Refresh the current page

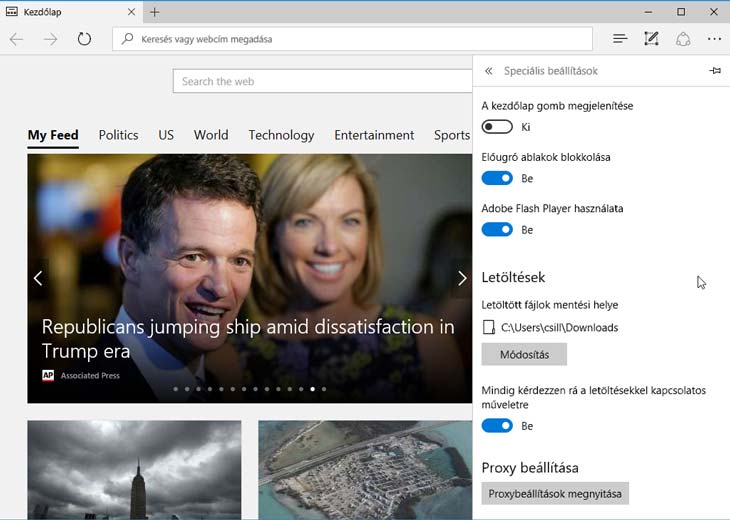tap(84, 39)
